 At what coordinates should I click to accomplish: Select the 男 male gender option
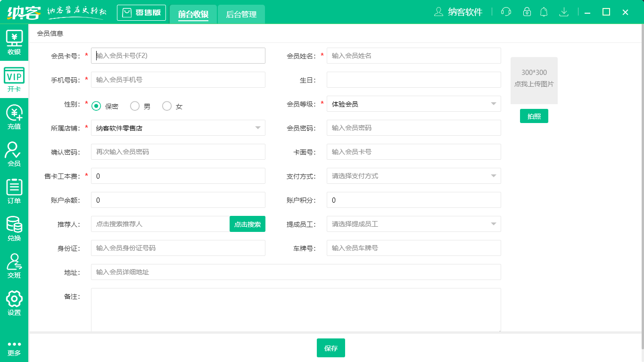(x=134, y=106)
